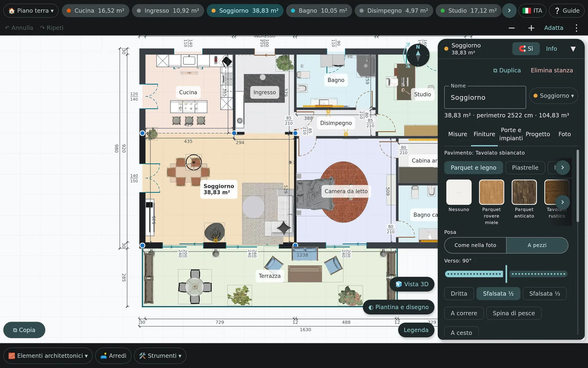The image size is (588, 368).
Task: Open the Piano terra floor dropdown
Action: [31, 11]
